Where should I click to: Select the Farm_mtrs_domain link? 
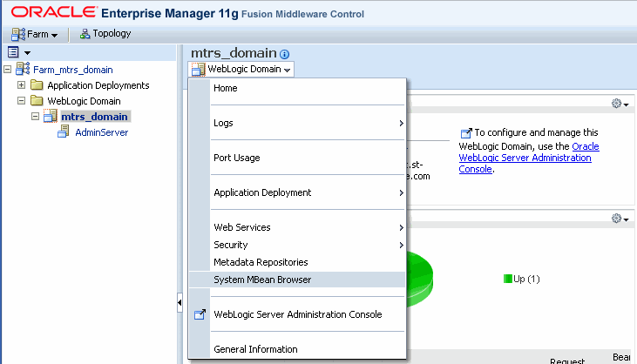coord(72,70)
